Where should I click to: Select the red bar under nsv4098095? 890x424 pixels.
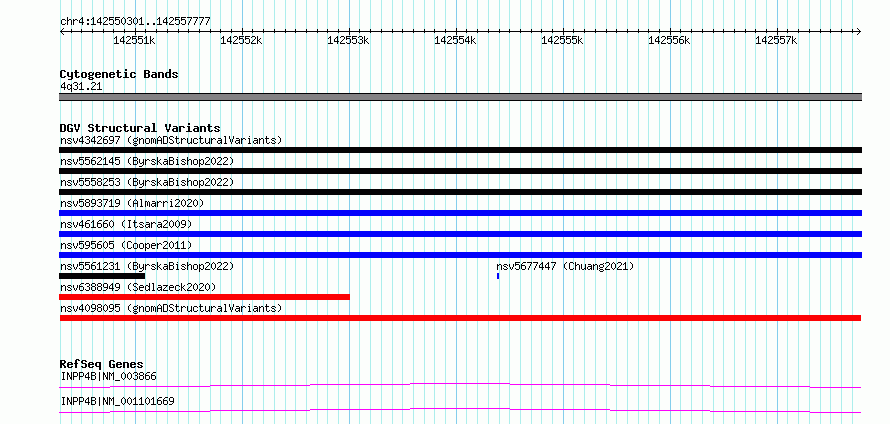click(460, 318)
